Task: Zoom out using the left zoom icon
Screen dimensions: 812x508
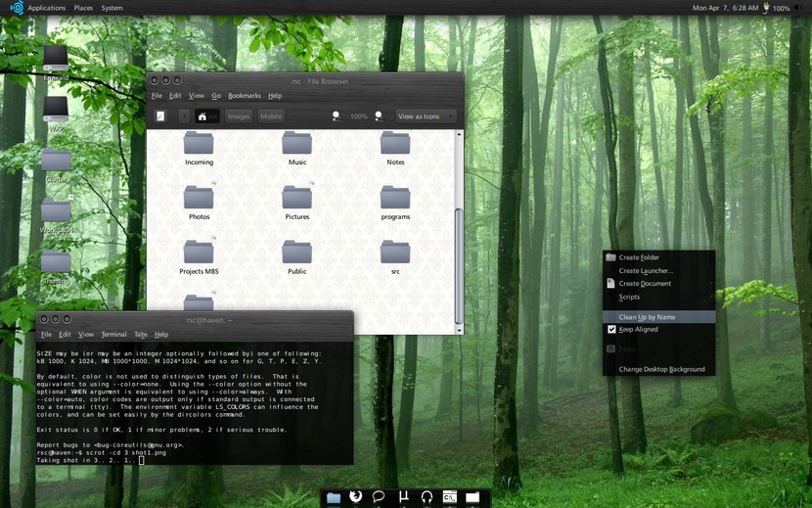Action: click(337, 116)
